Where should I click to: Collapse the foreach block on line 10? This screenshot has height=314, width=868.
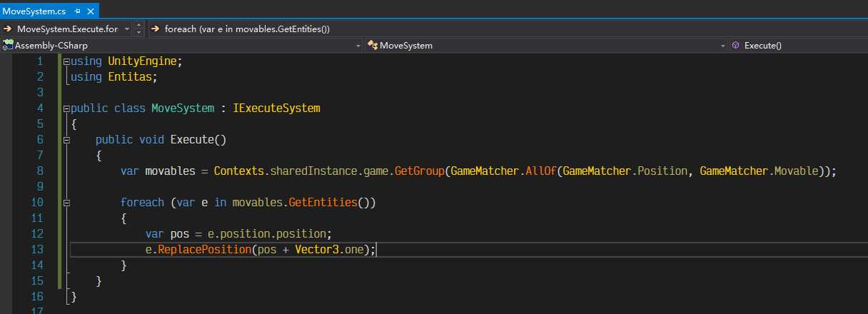tap(66, 203)
